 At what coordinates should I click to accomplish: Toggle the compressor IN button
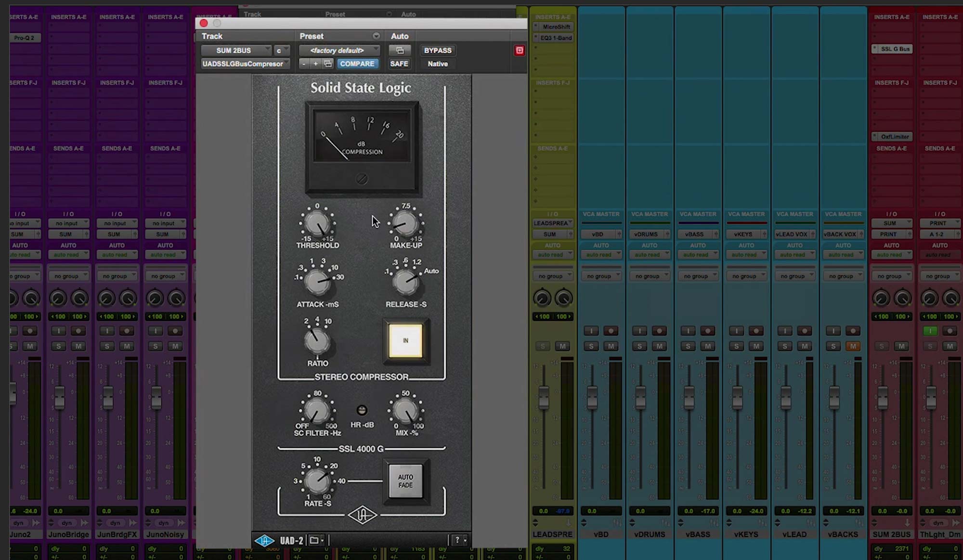coord(405,340)
